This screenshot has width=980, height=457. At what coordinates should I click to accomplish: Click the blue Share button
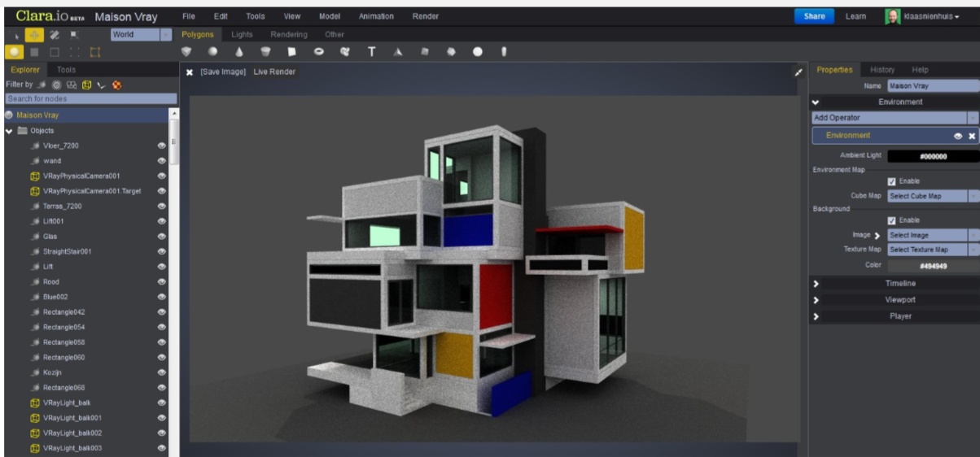pyautogui.click(x=814, y=16)
